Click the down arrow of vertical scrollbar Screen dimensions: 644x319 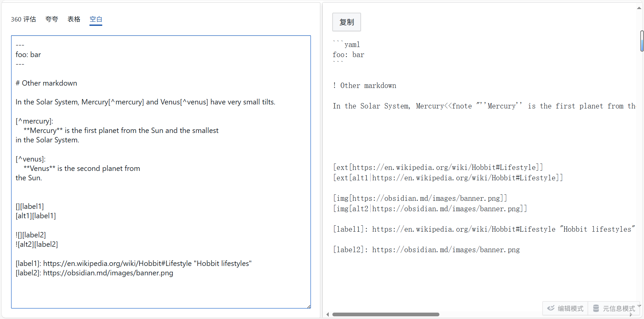[x=639, y=306]
